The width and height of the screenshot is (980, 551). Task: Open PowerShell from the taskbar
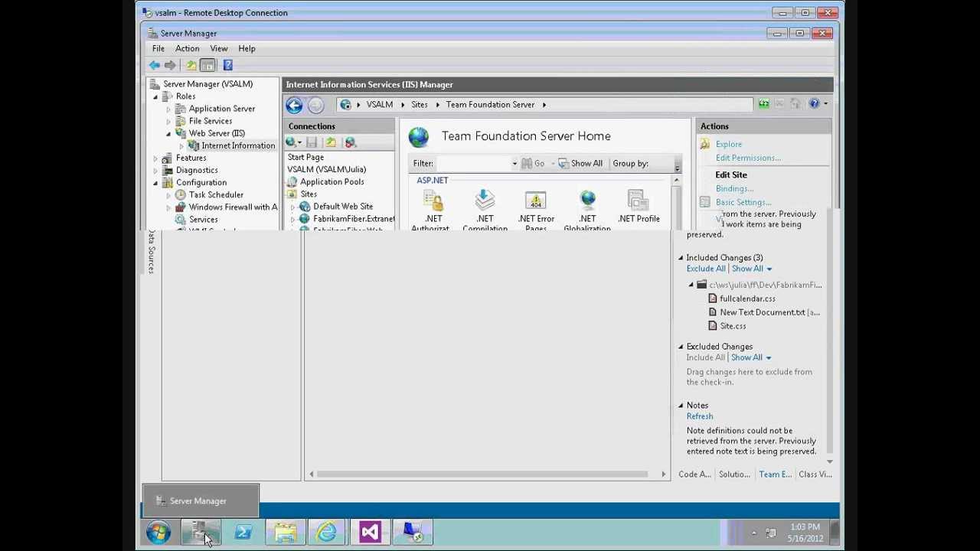click(x=243, y=532)
